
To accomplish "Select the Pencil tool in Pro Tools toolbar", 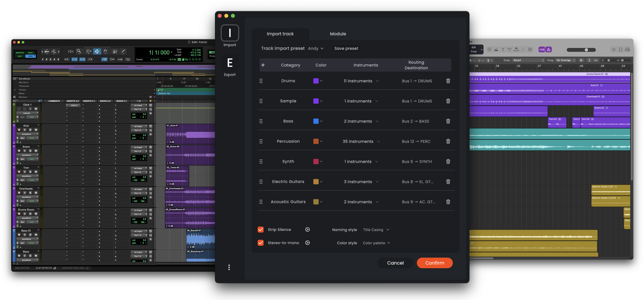I will click(123, 51).
